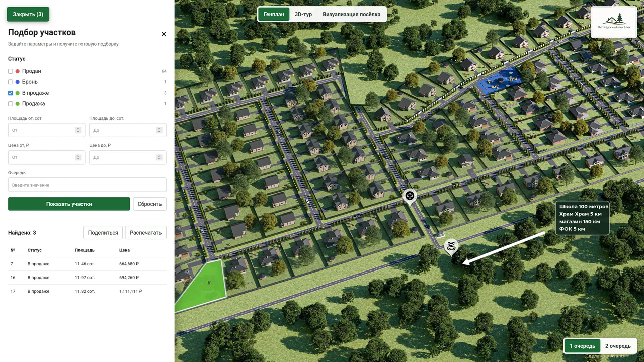Select plot row 7 priced 664,680 ₽
Image resolution: width=644 pixels, height=362 pixels.
[87, 264]
